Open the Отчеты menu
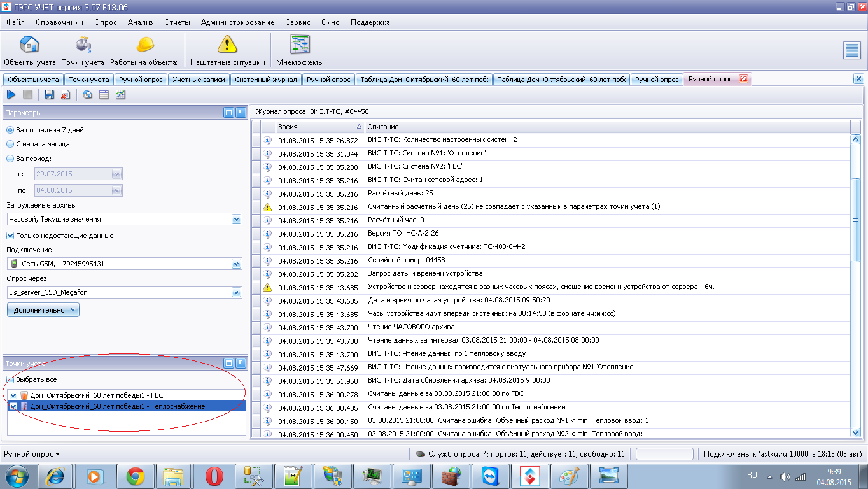 coord(177,22)
